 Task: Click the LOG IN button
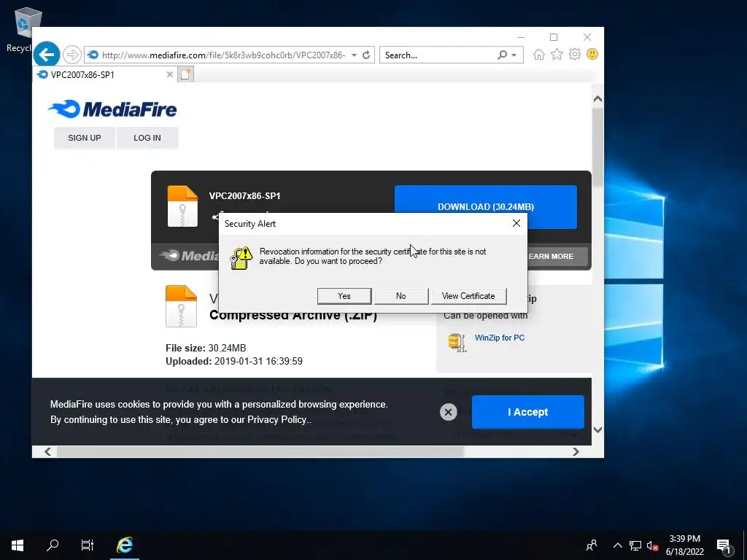click(147, 138)
